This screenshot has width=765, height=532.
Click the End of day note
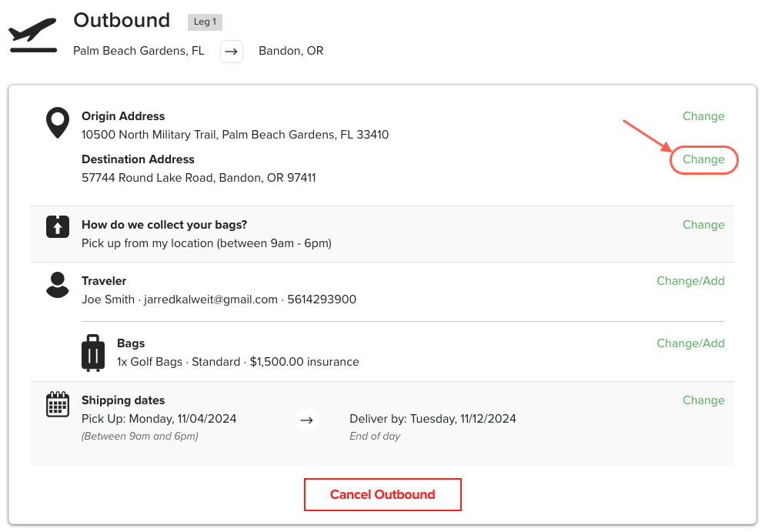pos(375,437)
